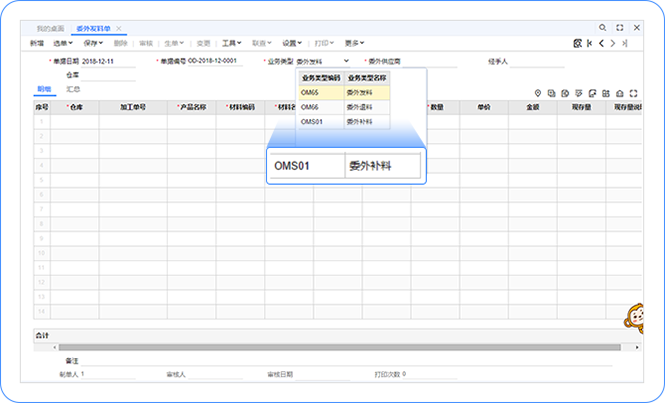Open the 打印 dropdown menu
The image size is (665, 403).
(324, 43)
